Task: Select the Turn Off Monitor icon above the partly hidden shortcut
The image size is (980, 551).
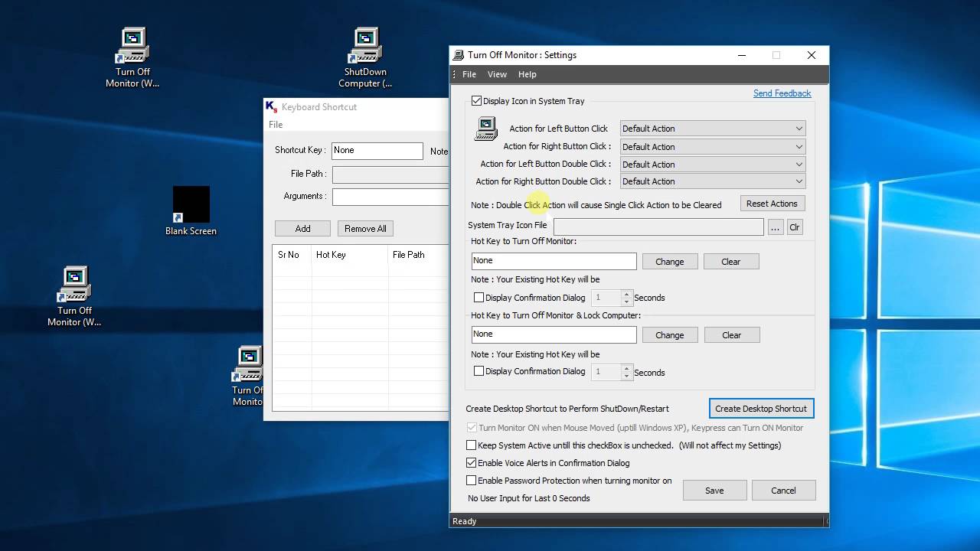Action: click(x=74, y=297)
